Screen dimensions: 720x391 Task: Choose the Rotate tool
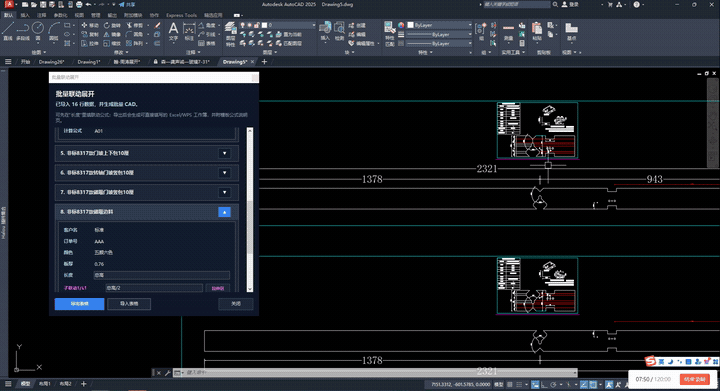[112, 25]
